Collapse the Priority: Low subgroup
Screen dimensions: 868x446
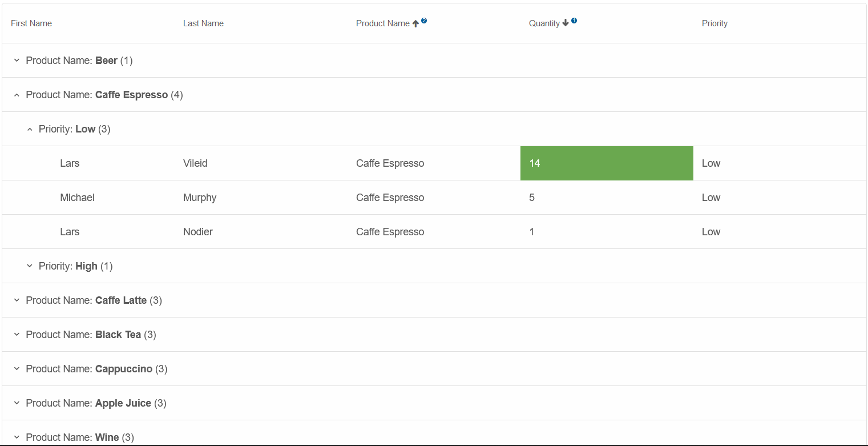point(30,129)
